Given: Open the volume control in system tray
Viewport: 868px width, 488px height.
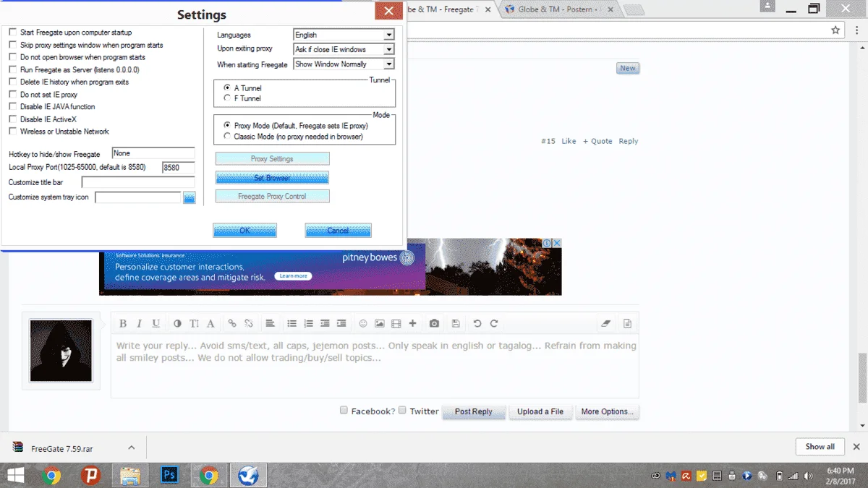Looking at the screenshot, I should click(x=807, y=476).
